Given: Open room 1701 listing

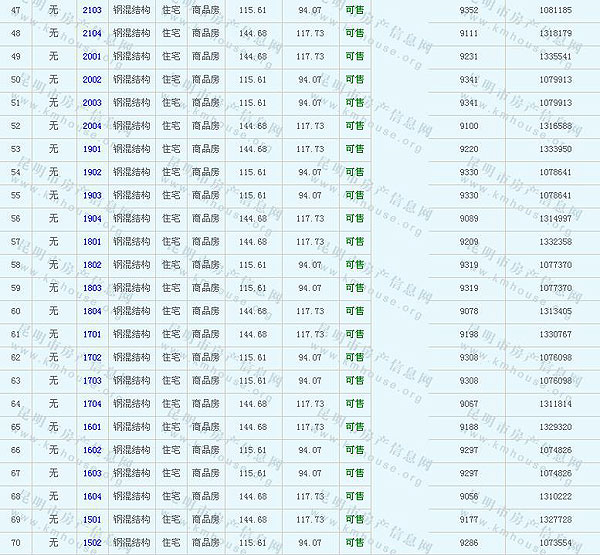Looking at the screenshot, I should (92, 334).
